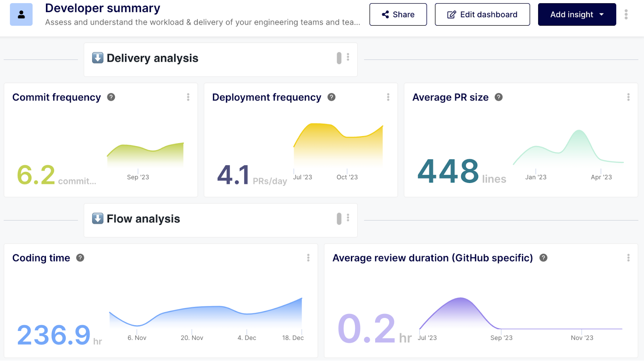Click the grey handle on Delivery analysis header
The width and height of the screenshot is (644, 361).
[x=339, y=58]
